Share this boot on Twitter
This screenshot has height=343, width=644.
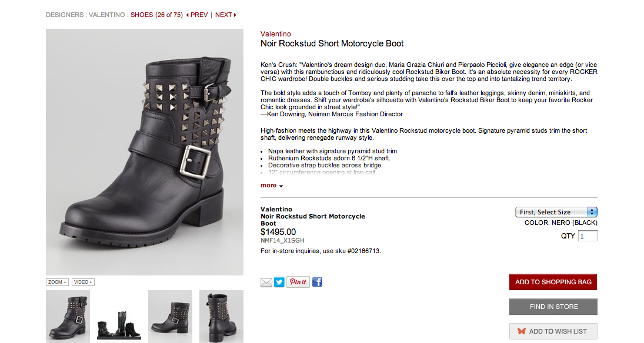click(279, 283)
